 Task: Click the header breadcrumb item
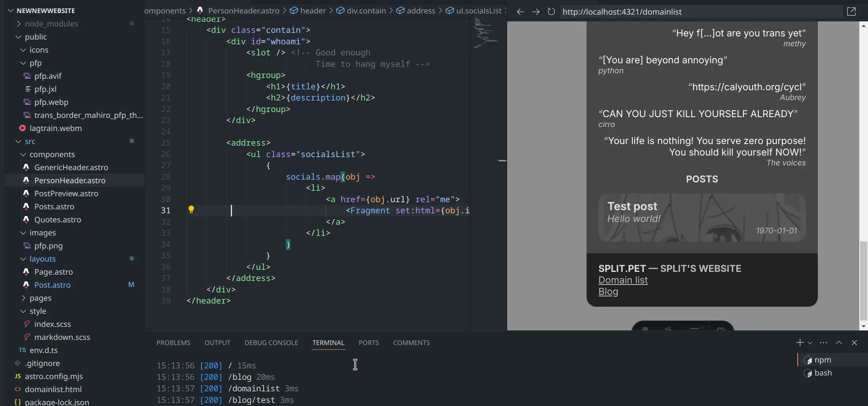(x=308, y=11)
